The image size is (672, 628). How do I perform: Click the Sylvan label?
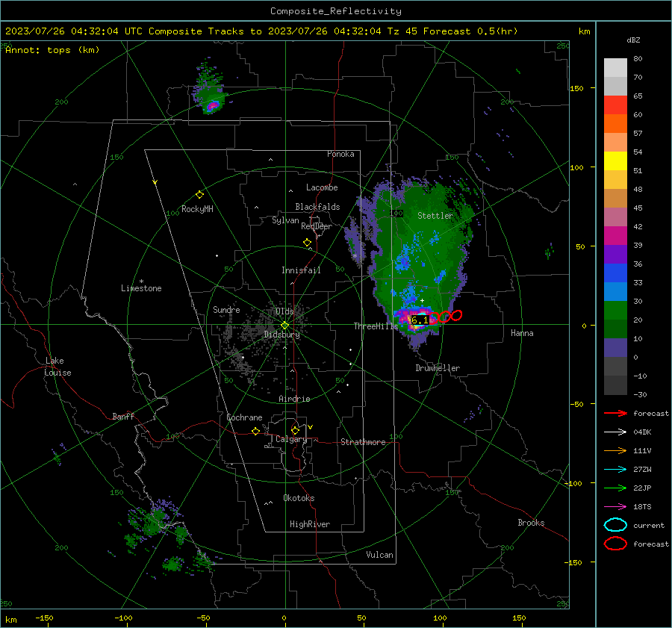(x=285, y=220)
